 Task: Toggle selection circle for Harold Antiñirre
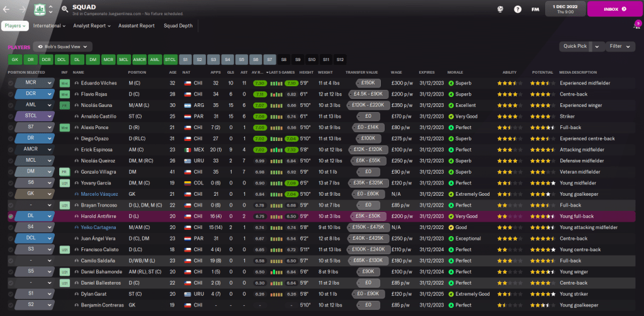pos(11,216)
